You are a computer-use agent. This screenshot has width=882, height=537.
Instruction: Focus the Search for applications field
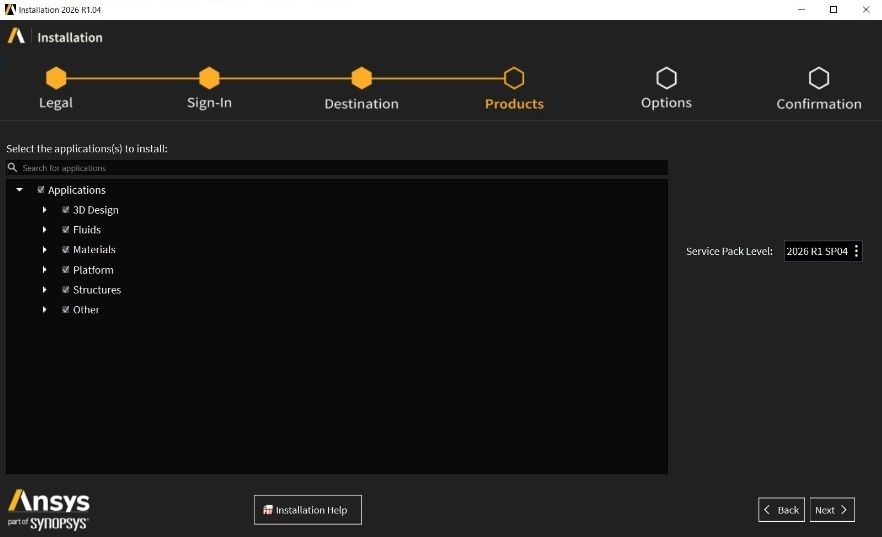coord(337,168)
